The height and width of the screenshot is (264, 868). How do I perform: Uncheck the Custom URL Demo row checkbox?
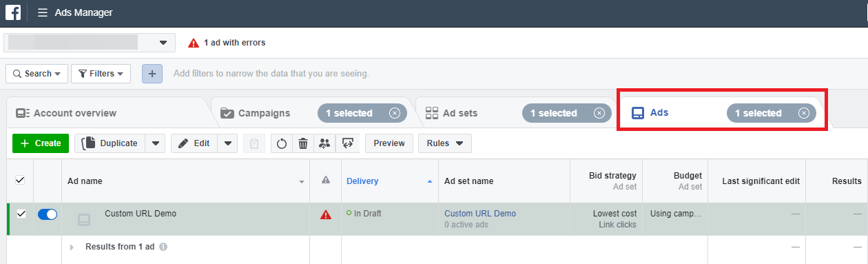click(x=21, y=214)
